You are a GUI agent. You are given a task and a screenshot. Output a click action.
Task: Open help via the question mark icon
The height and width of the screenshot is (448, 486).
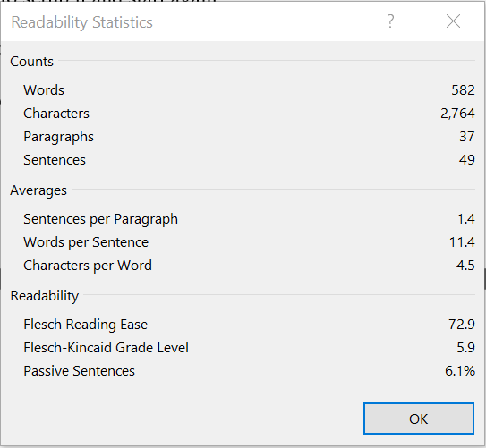[x=390, y=21]
